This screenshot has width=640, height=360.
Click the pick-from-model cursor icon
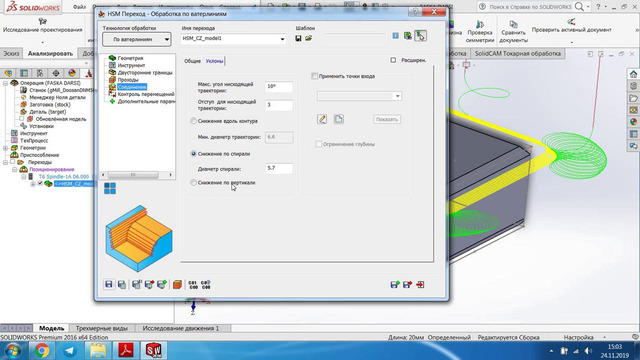[420, 36]
